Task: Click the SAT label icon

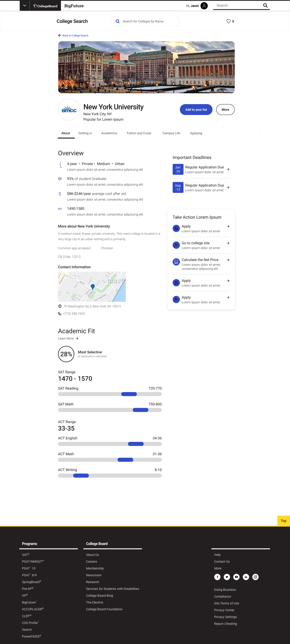Action: pos(60,209)
